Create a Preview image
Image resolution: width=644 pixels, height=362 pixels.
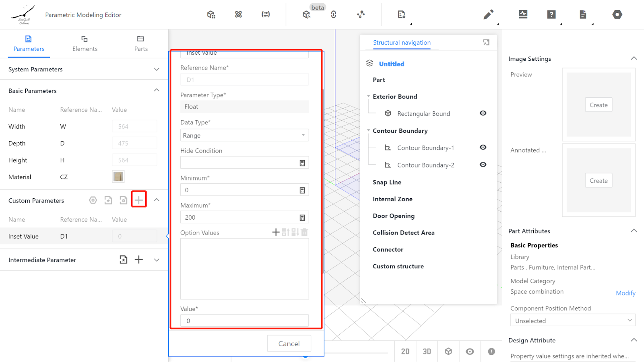[599, 105]
